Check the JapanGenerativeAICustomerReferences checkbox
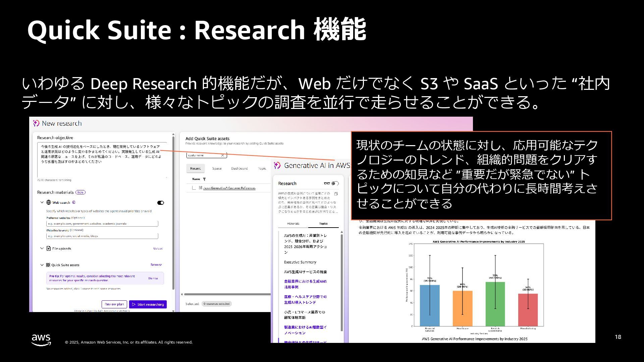The width and height of the screenshot is (644, 362). tap(194, 188)
